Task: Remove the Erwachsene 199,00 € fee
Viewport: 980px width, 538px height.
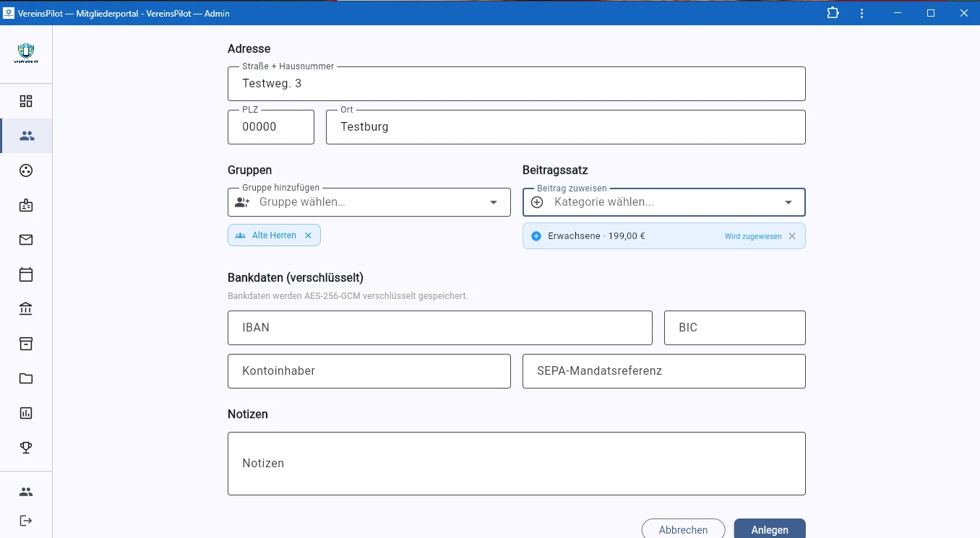Action: 792,236
